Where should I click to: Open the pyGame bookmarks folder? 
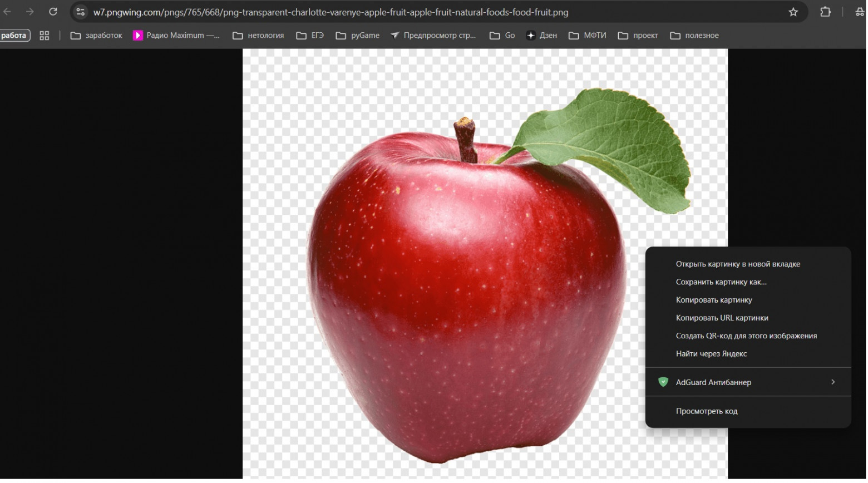pyautogui.click(x=358, y=36)
